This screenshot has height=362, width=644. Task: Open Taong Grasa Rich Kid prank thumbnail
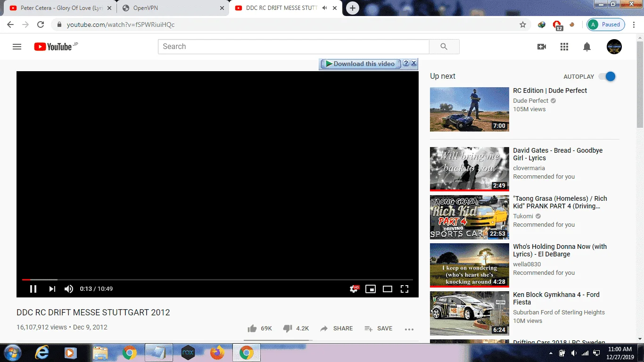coord(470,217)
